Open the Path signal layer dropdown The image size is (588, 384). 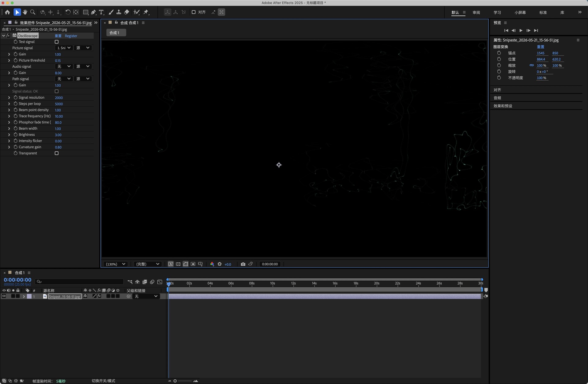click(x=64, y=79)
